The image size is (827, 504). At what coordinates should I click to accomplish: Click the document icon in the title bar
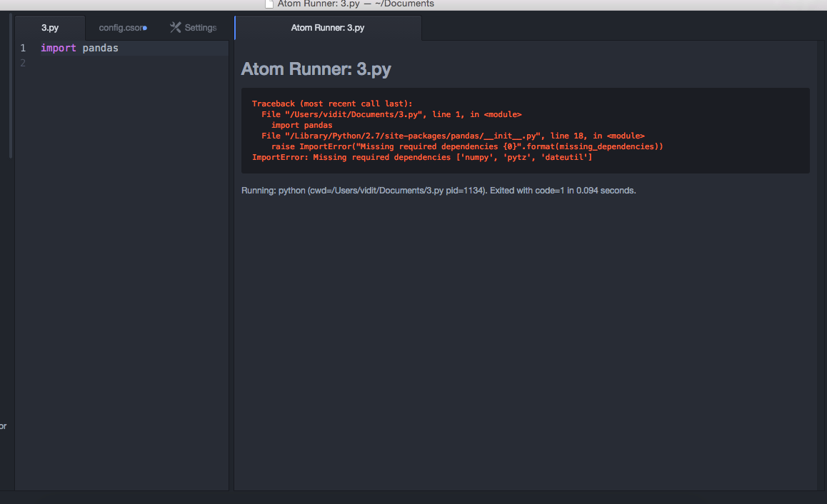269,4
